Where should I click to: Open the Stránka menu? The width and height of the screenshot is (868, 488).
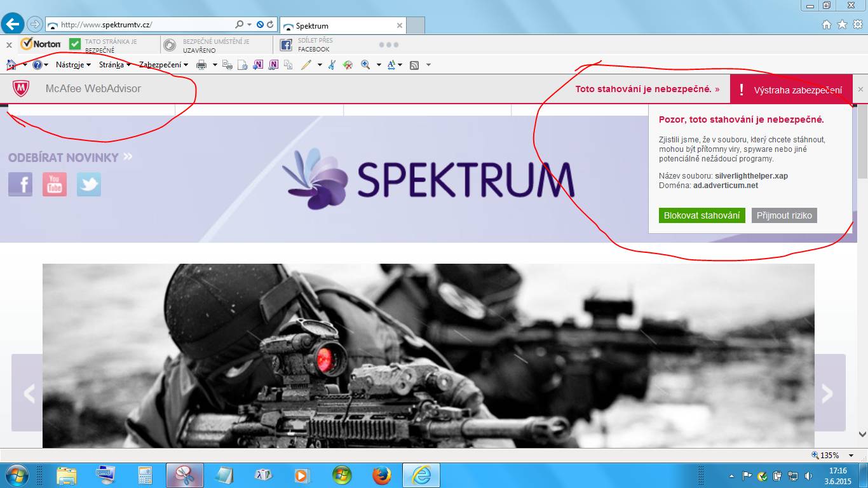point(114,65)
